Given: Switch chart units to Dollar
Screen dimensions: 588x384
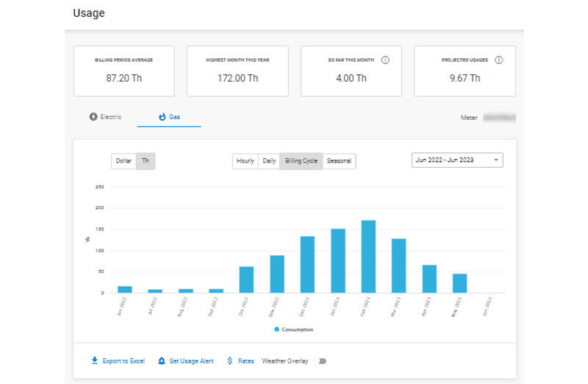Looking at the screenshot, I should pos(123,161).
